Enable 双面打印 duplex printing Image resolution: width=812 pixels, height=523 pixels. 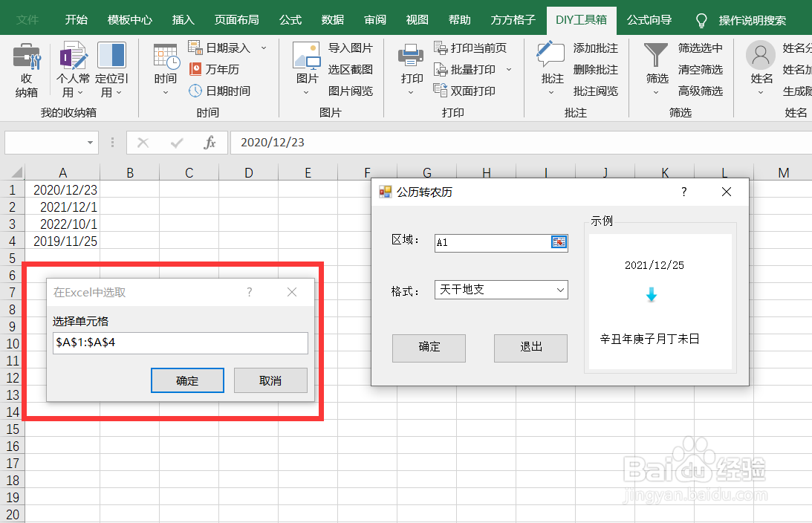click(x=471, y=89)
